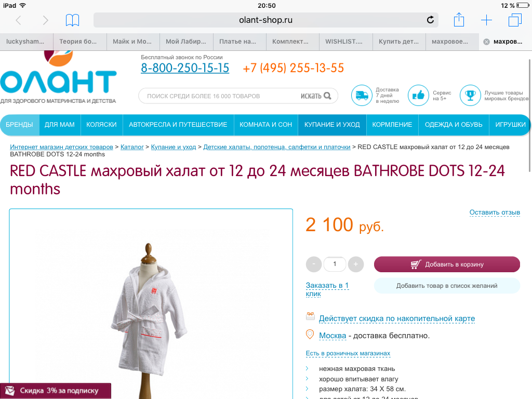This screenshot has width=532, height=399.
Task: Open the КОЛЯСКИ menu category
Action: (x=101, y=125)
